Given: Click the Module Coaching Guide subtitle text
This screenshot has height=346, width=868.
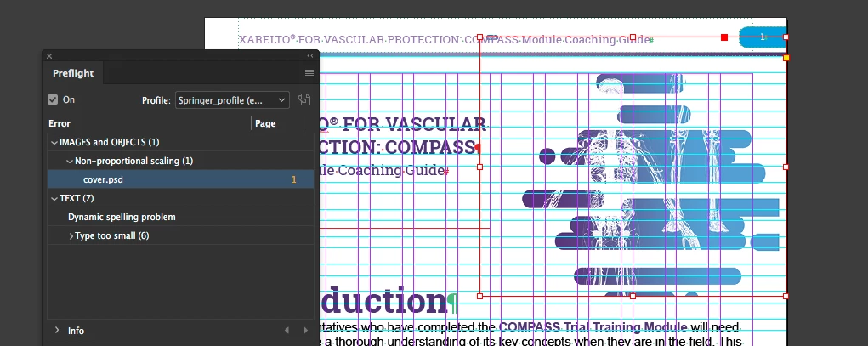Looking at the screenshot, I should (382, 171).
